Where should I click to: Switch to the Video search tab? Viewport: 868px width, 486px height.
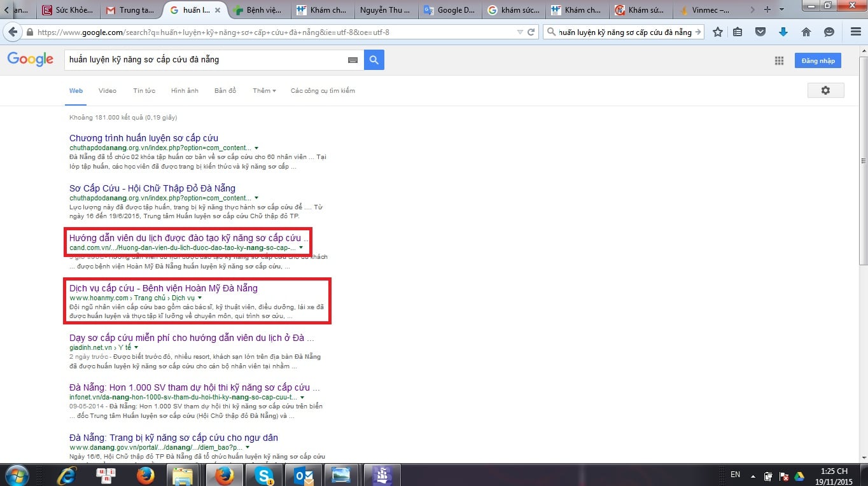[x=108, y=91]
